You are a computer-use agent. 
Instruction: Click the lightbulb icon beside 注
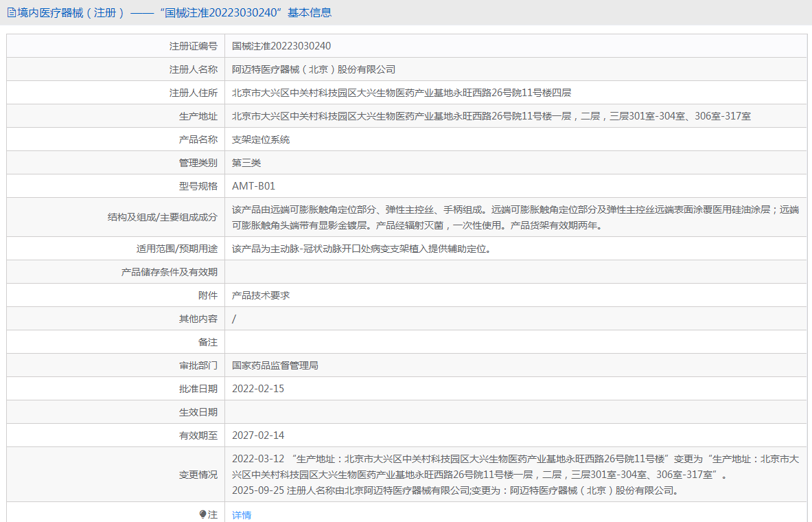coord(202,514)
